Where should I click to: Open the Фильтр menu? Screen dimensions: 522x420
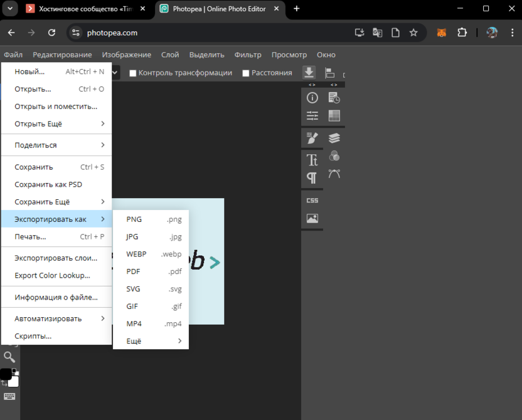tap(248, 55)
